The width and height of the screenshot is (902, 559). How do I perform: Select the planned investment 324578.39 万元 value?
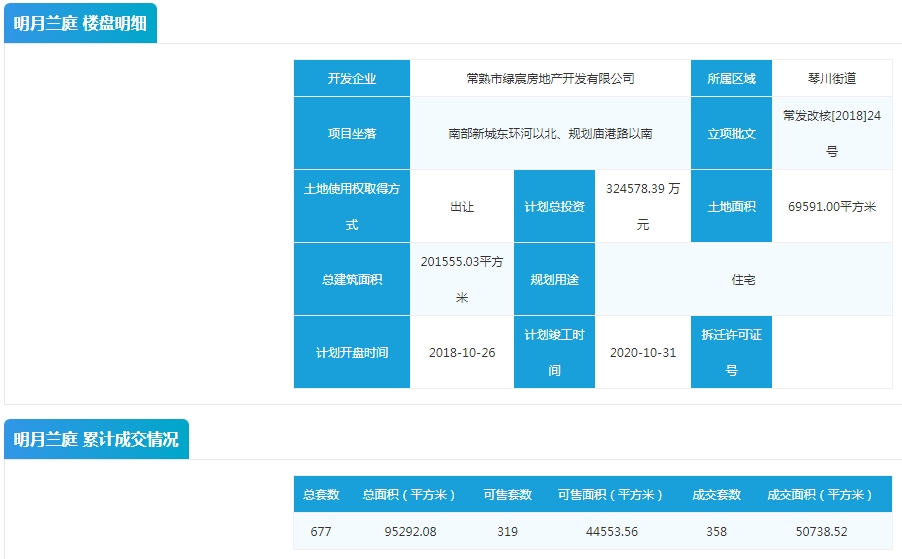(x=643, y=206)
